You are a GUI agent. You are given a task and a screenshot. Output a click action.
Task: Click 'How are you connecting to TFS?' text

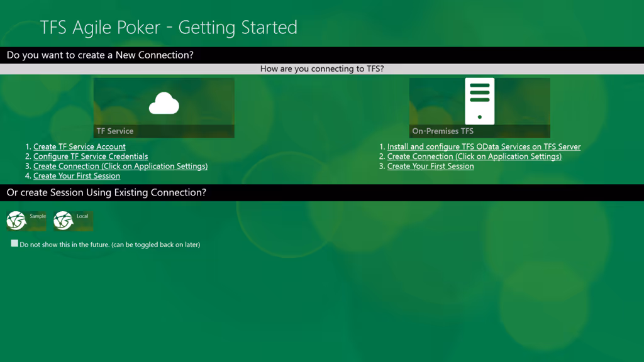pos(322,69)
